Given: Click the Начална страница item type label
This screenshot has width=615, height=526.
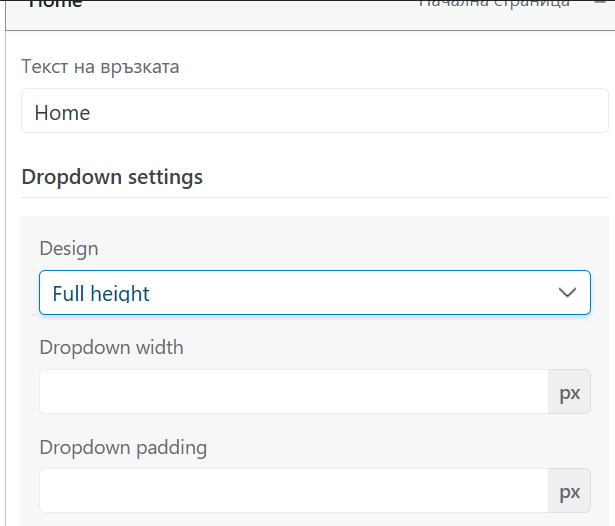Looking at the screenshot, I should pos(494,4).
